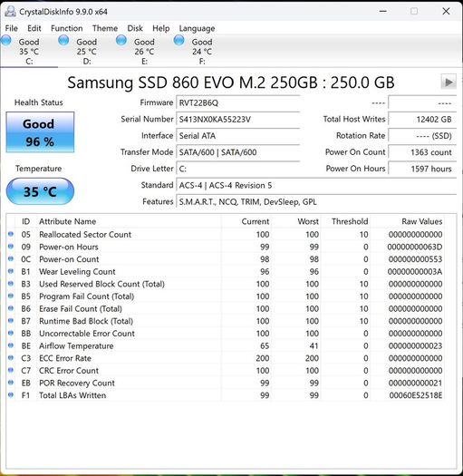The height and width of the screenshot is (476, 463).
Task: Open the Language menu
Action: click(x=197, y=28)
